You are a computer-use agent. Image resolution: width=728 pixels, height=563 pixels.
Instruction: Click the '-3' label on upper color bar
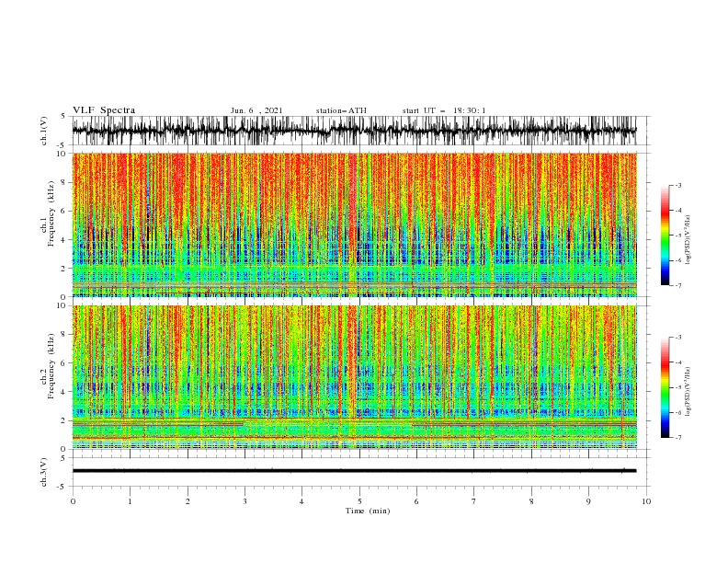coord(677,185)
